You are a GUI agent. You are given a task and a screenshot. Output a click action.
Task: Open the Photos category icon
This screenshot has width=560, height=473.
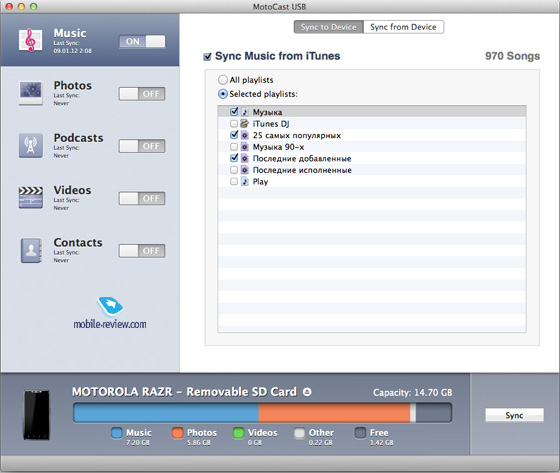coord(30,93)
